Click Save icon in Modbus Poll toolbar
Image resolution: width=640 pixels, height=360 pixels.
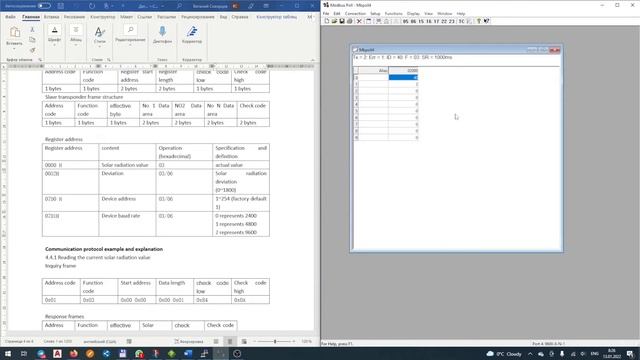coord(342,21)
